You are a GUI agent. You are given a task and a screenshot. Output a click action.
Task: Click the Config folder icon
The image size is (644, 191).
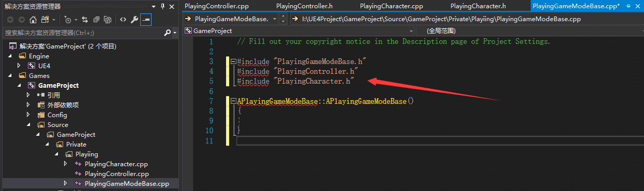coord(41,115)
